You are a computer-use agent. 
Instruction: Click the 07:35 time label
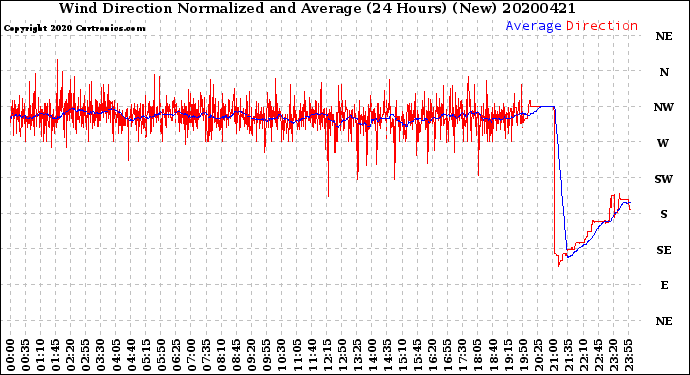tap(206, 355)
